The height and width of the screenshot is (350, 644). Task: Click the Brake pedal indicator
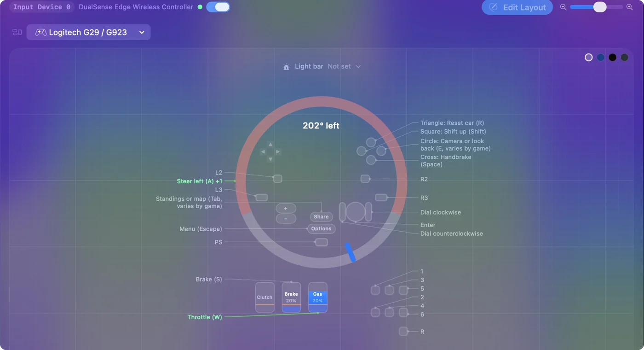(291, 297)
